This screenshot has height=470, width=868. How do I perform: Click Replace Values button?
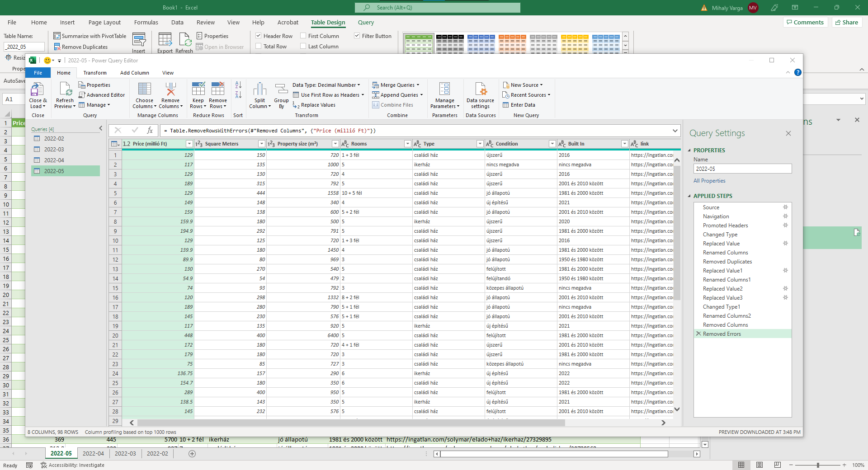point(314,105)
